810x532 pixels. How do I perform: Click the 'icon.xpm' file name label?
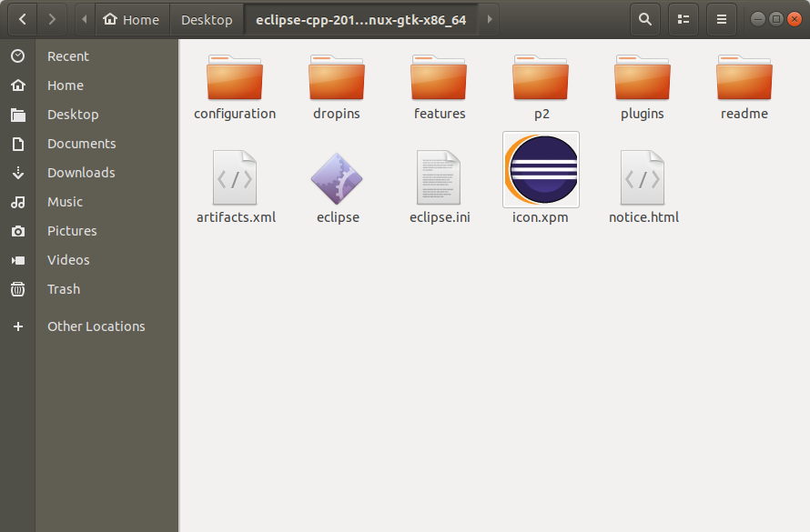(x=541, y=217)
